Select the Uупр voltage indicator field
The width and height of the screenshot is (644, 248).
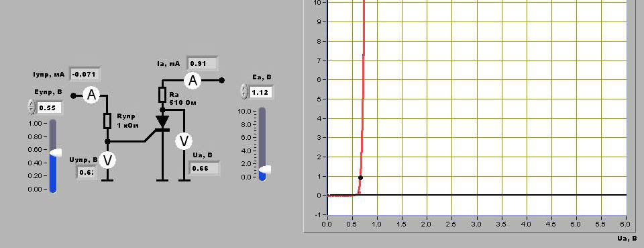click(x=86, y=172)
